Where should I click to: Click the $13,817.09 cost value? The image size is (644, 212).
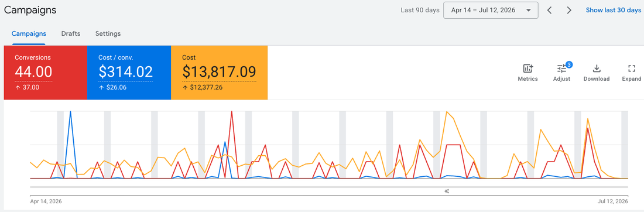(x=220, y=72)
